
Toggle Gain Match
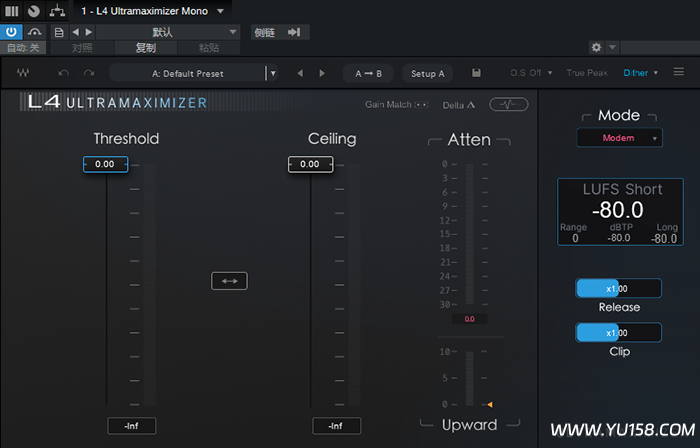pyautogui.click(x=397, y=104)
